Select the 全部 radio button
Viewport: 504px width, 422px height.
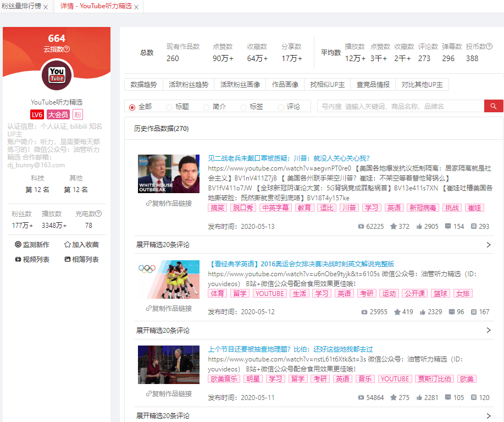click(x=132, y=107)
